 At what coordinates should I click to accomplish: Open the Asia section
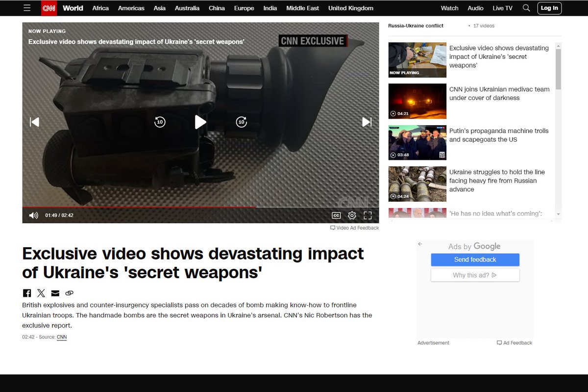tap(160, 8)
